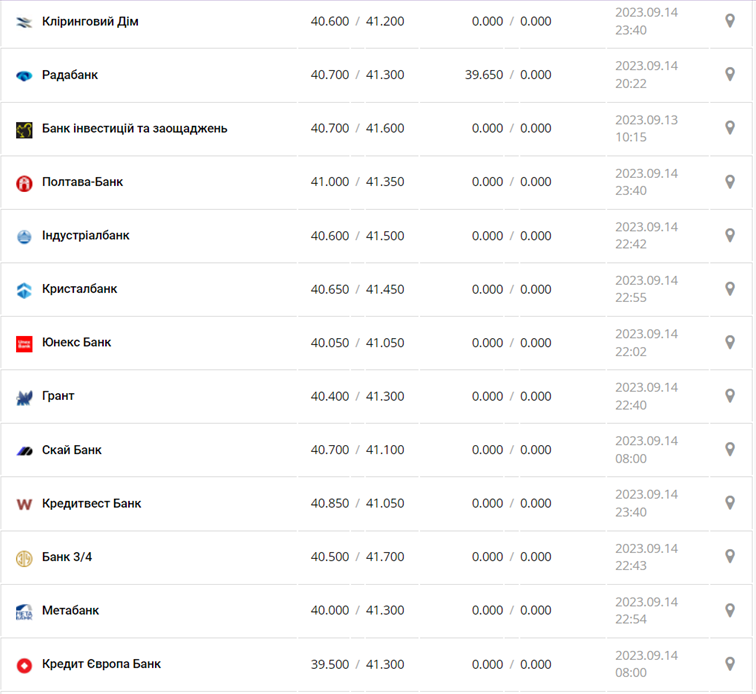The height and width of the screenshot is (694, 756).
Task: Click the Радабанк logo icon
Action: [24, 76]
